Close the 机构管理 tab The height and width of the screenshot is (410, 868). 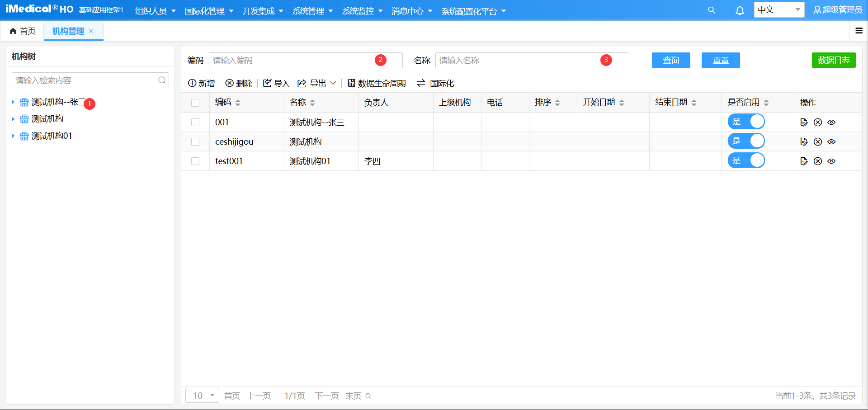(x=91, y=31)
